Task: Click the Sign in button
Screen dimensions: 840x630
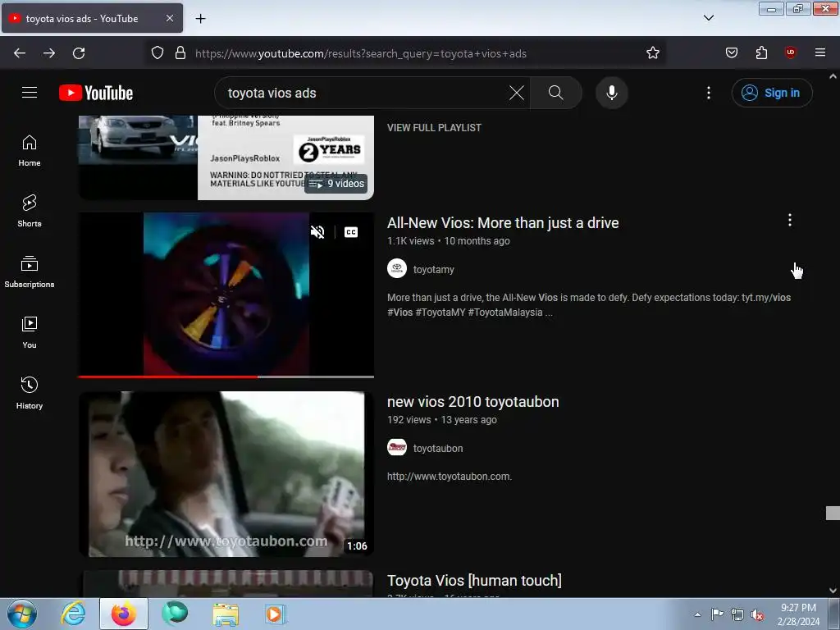Action: click(772, 93)
